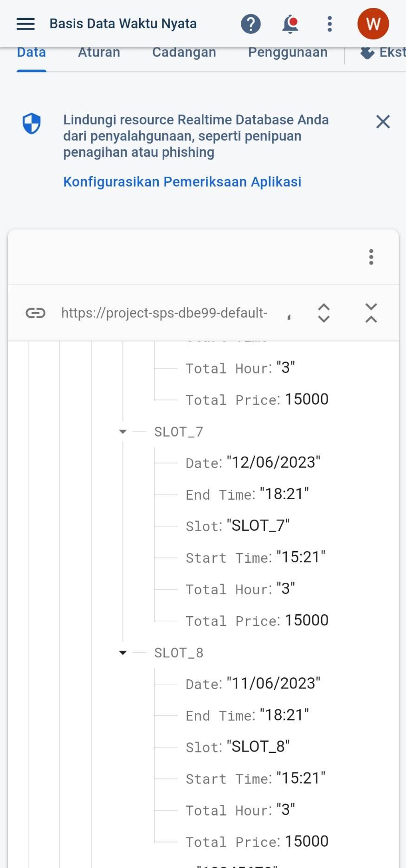Open the help question mark icon

(x=251, y=24)
